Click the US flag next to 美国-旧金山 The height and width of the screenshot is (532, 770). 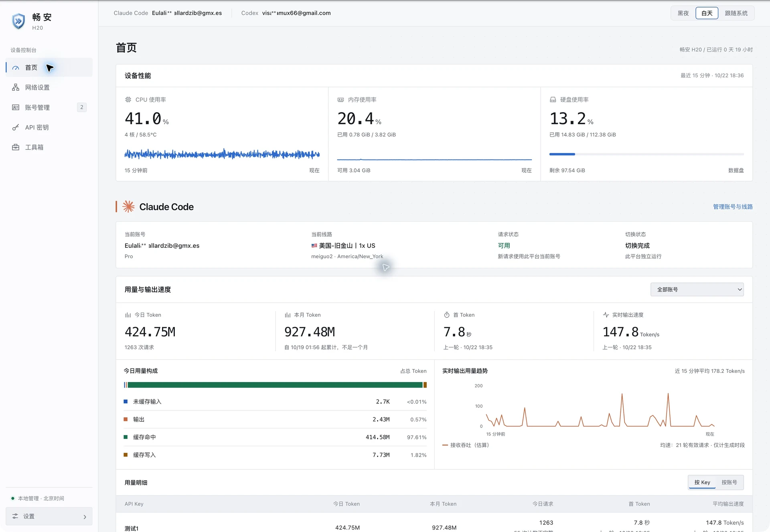[314, 245]
